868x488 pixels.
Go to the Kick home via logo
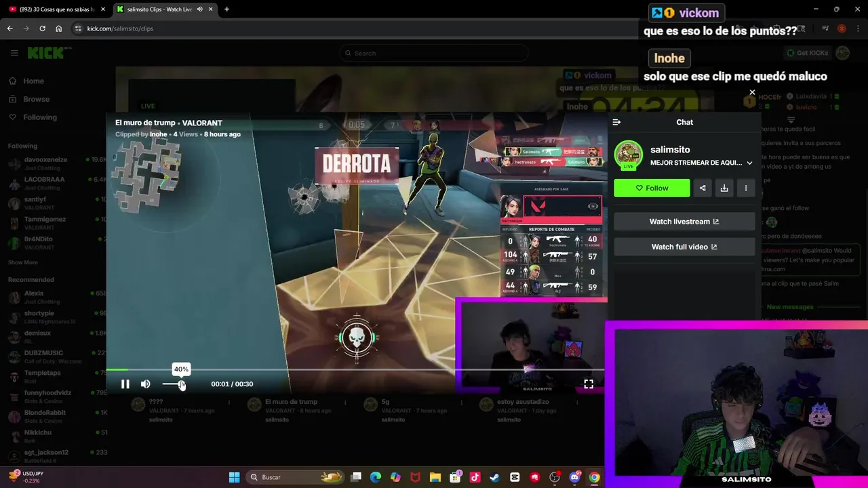(45, 53)
